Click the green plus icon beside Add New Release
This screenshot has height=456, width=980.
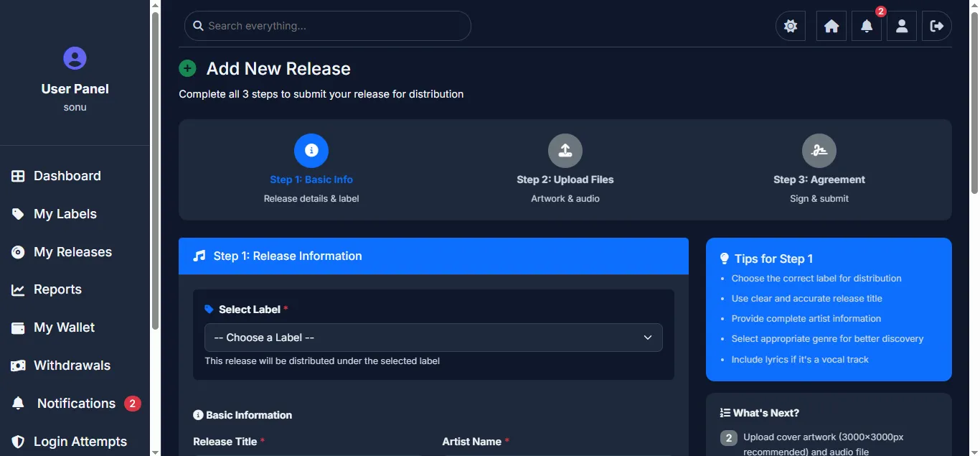[187, 68]
